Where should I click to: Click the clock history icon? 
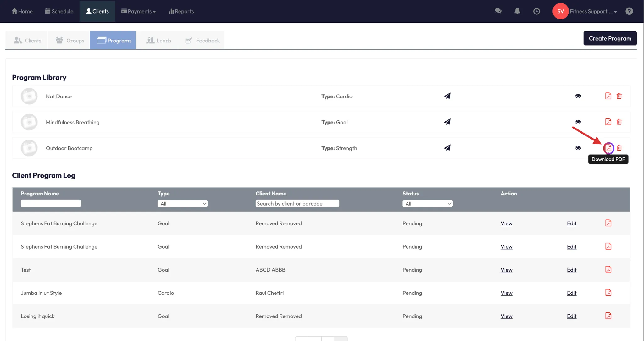tap(536, 11)
